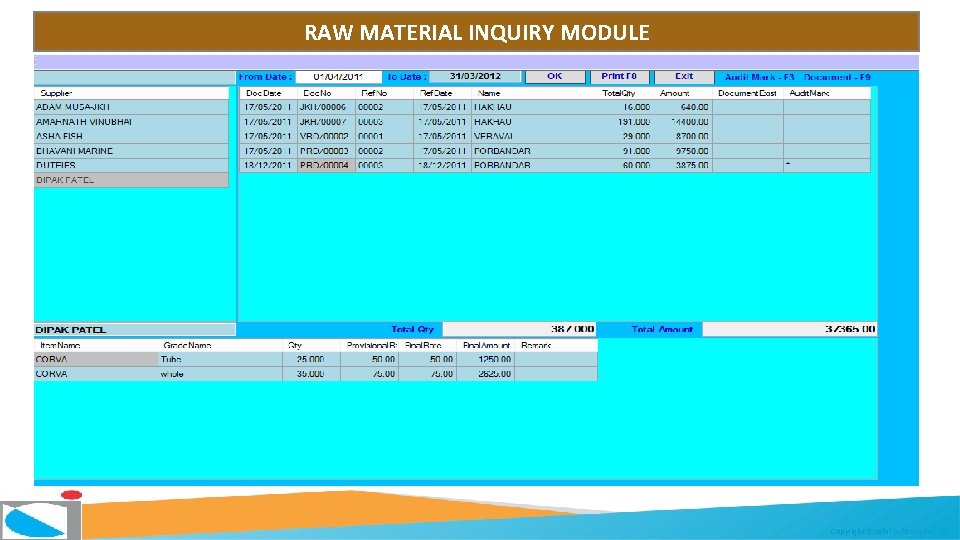
Task: Click amount 9750.00 cell
Action: (x=683, y=151)
